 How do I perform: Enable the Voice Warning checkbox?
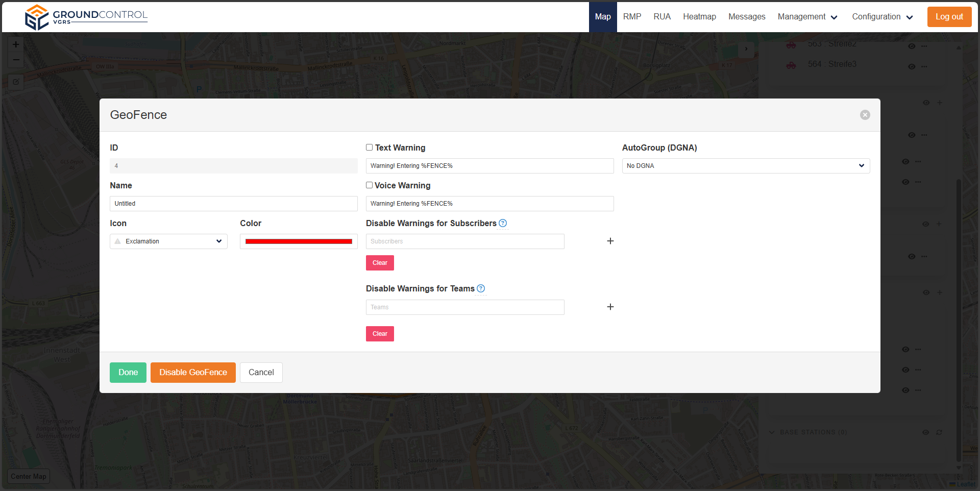(369, 185)
